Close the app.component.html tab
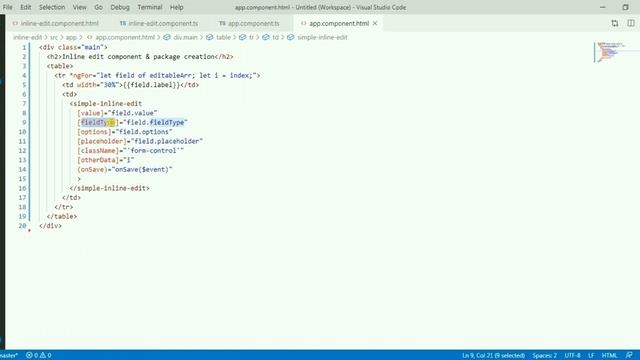Image resolution: width=640 pixels, height=360 pixels. (x=375, y=23)
